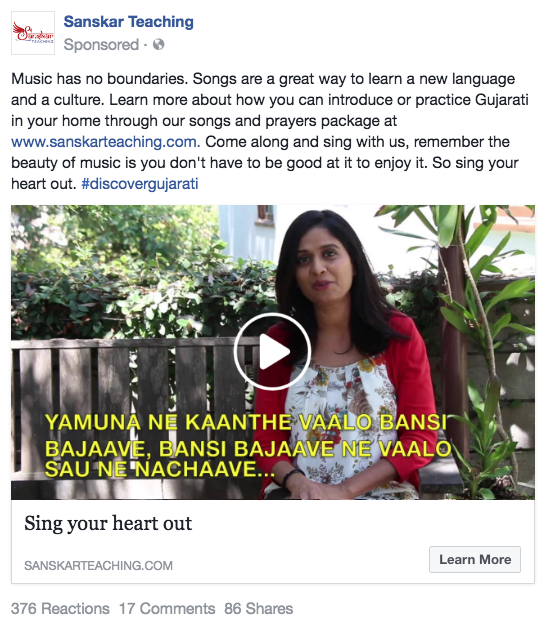The height and width of the screenshot is (621, 543).
Task: Click the white building in video background
Action: (248, 232)
